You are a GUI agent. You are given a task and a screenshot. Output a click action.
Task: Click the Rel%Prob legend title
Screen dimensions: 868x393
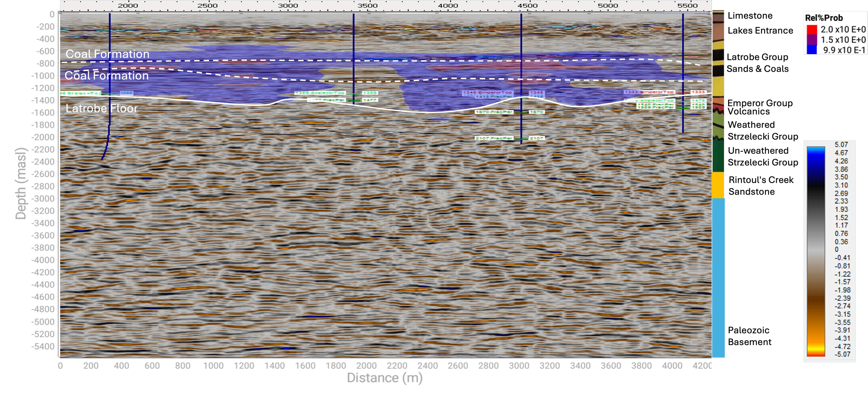(x=824, y=18)
